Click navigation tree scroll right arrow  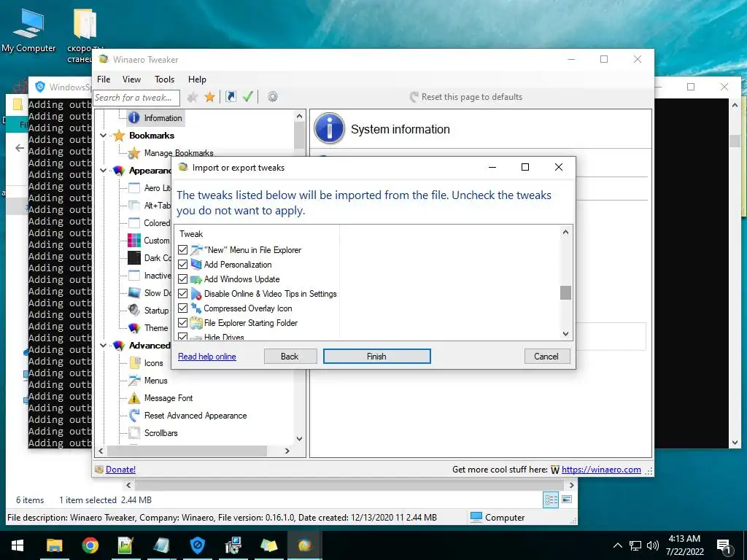click(x=287, y=451)
